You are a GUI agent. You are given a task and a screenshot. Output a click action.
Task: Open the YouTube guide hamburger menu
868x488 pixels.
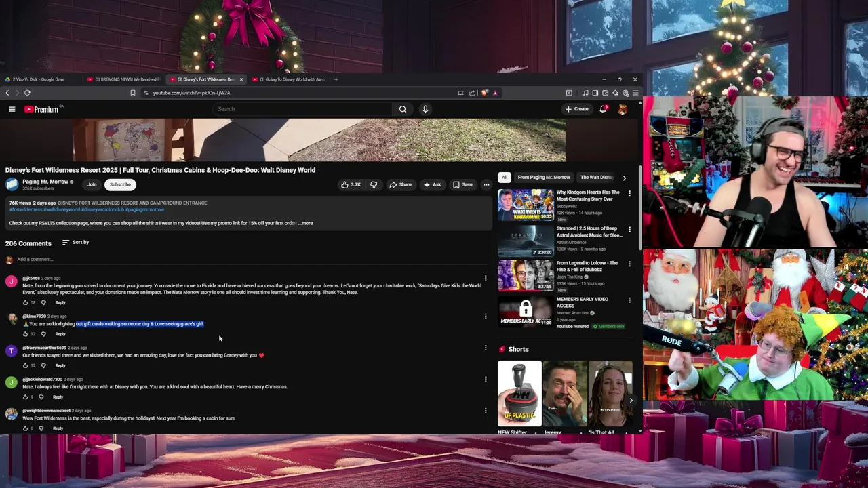coord(12,109)
